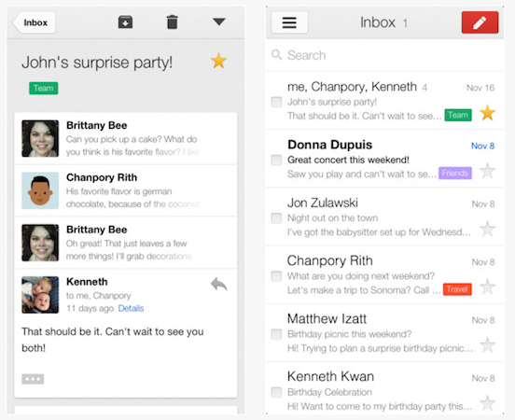The width and height of the screenshot is (515, 420).
Task: Compose a new email with the red pencil button
Action: point(480,22)
